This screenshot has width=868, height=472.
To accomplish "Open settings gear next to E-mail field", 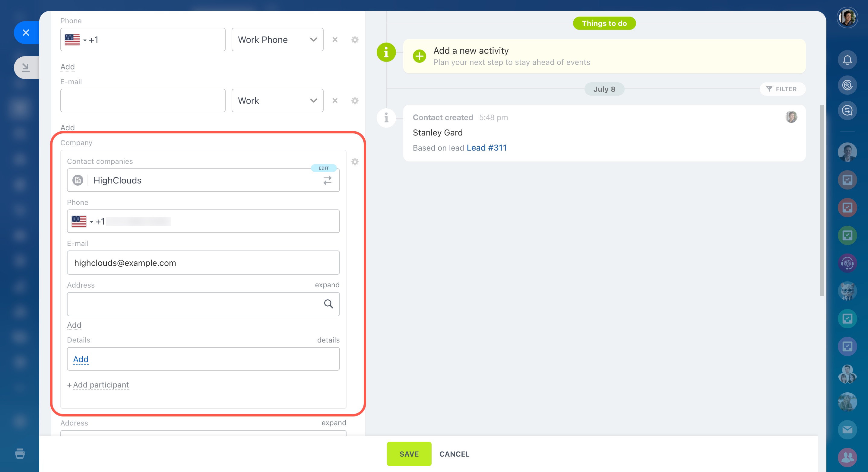I will [x=354, y=101].
